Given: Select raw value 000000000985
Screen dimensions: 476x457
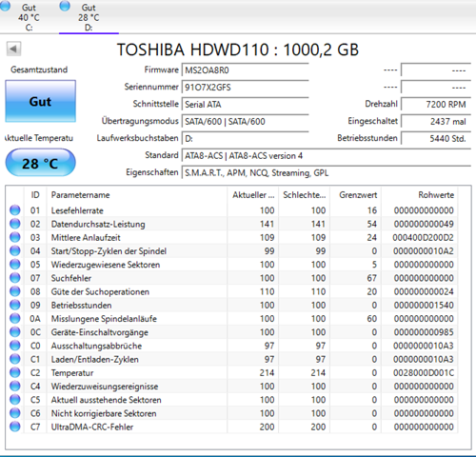Looking at the screenshot, I should point(424,332).
